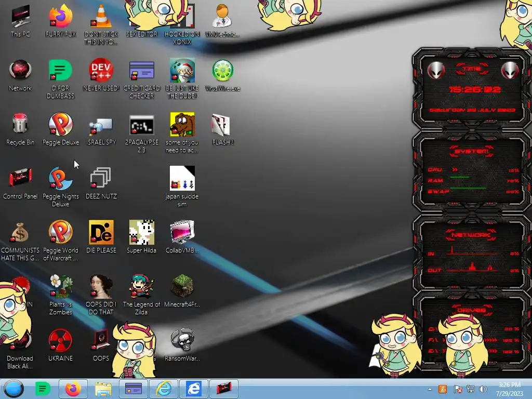Click the TIME widget clock readout
The height and width of the screenshot is (399, 532).
474,89
